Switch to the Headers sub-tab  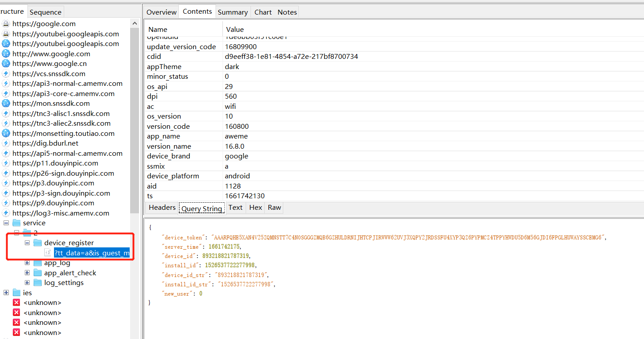click(162, 208)
